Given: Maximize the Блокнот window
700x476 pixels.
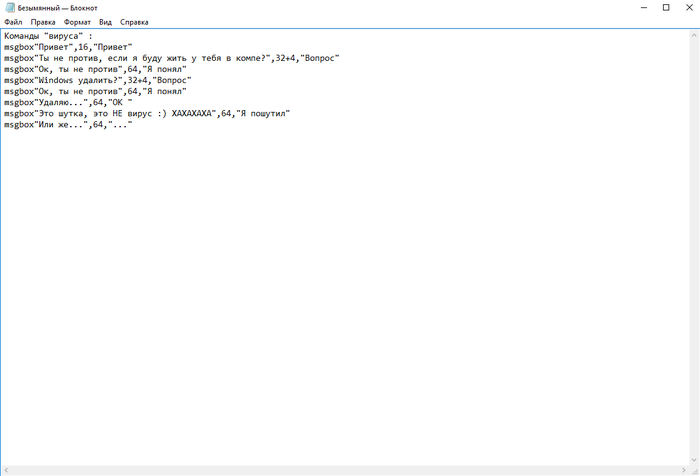Looking at the screenshot, I should click(x=666, y=8).
